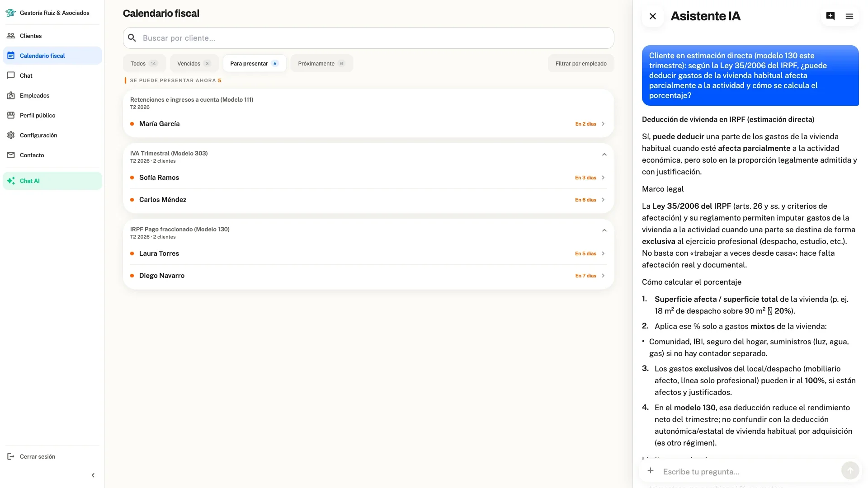Viewport: 868px width, 488px height.
Task: Click the Chat AI sparkle icon
Action: point(11,181)
